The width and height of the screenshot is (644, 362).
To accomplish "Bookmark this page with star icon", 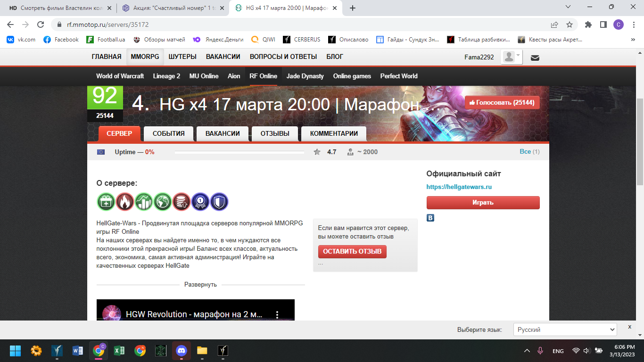I will click(570, 25).
